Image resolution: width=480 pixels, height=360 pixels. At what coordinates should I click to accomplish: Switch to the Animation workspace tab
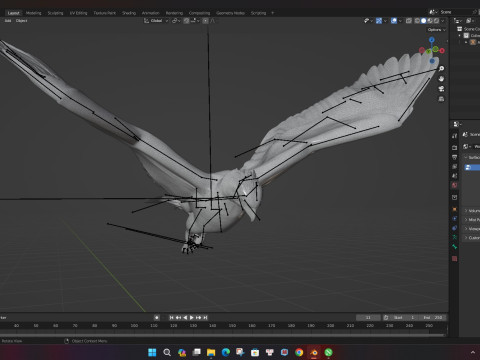point(151,13)
